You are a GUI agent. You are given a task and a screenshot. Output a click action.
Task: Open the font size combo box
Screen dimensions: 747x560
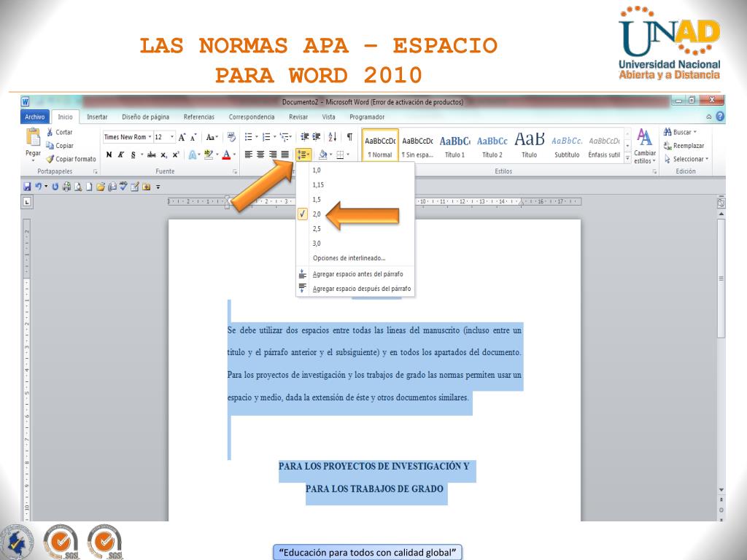(x=164, y=137)
